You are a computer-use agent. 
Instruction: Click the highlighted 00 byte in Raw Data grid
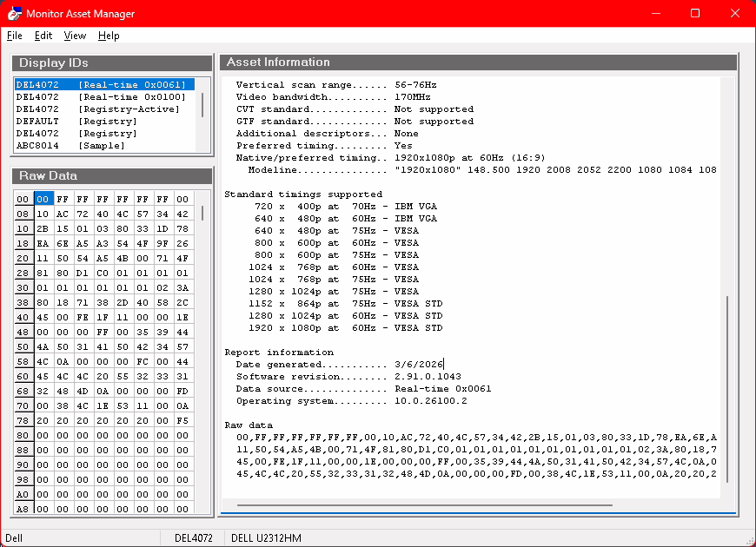click(x=43, y=199)
